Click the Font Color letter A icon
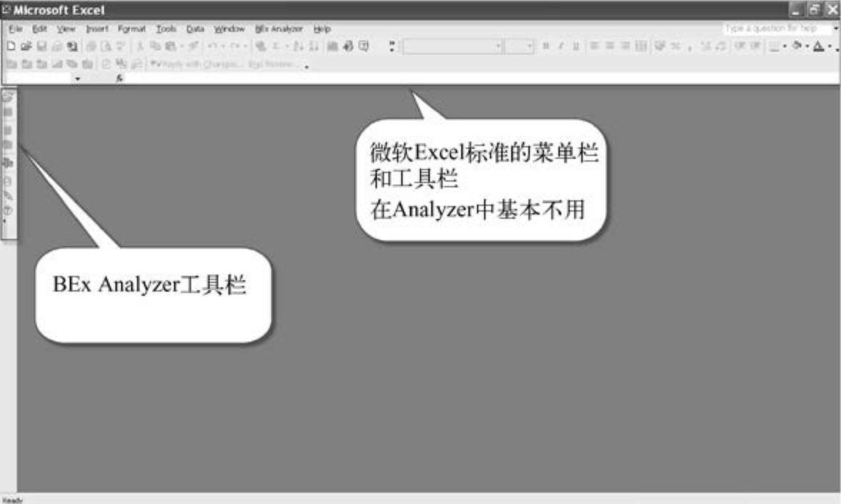 (x=818, y=46)
